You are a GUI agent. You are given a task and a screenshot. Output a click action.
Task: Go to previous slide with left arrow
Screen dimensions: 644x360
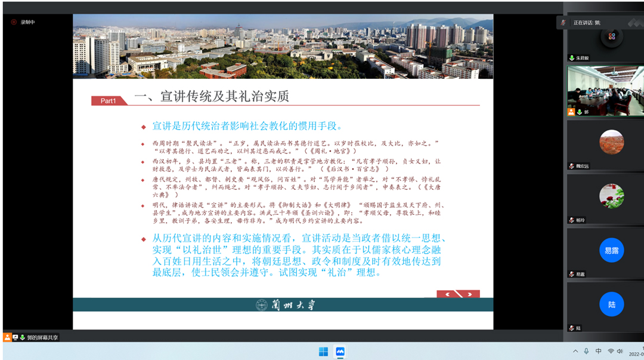tap(448, 294)
